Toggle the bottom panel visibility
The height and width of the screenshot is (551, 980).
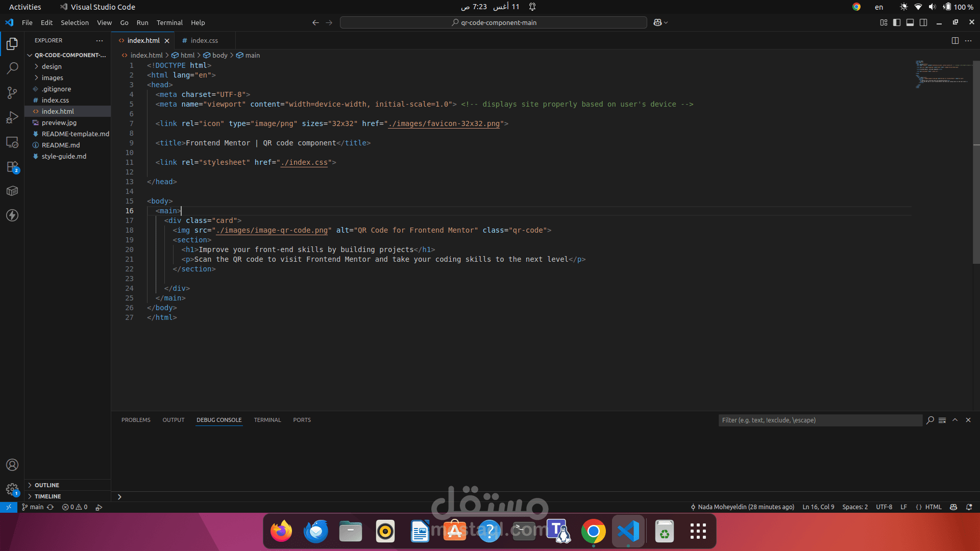tap(910, 22)
